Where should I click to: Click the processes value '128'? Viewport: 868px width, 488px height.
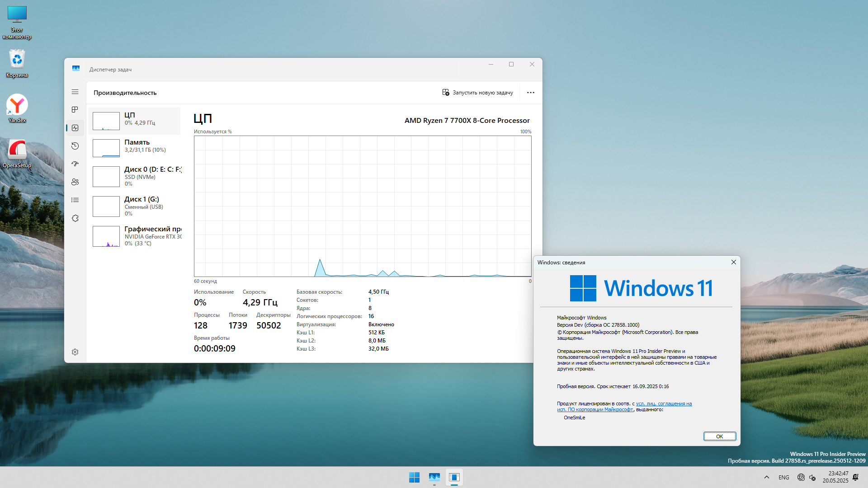coord(201,325)
